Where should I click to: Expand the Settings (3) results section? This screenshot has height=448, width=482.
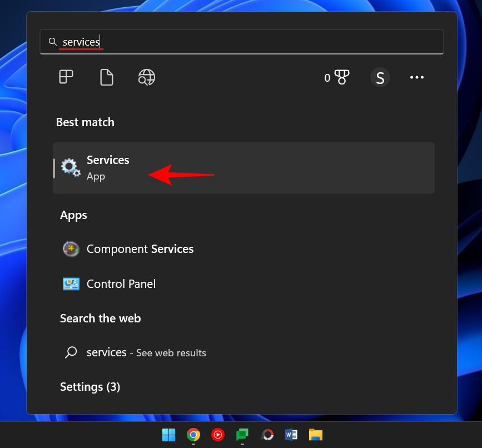point(90,386)
